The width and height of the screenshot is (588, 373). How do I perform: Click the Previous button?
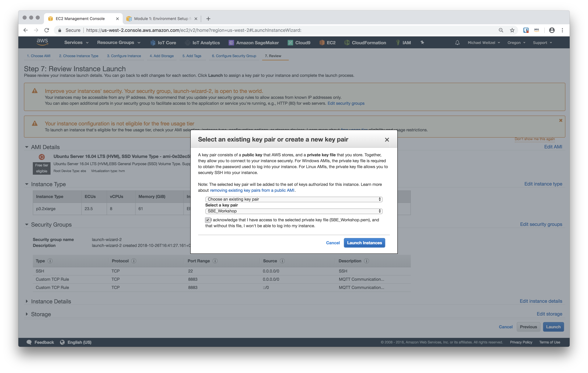click(x=528, y=327)
